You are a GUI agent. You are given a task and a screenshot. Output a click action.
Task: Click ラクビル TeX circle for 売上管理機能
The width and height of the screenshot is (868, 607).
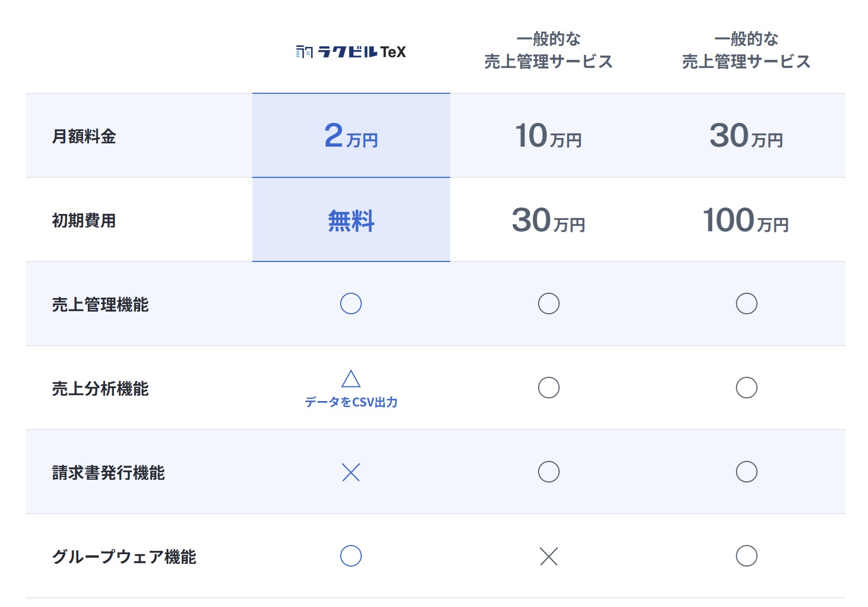pyautogui.click(x=351, y=303)
